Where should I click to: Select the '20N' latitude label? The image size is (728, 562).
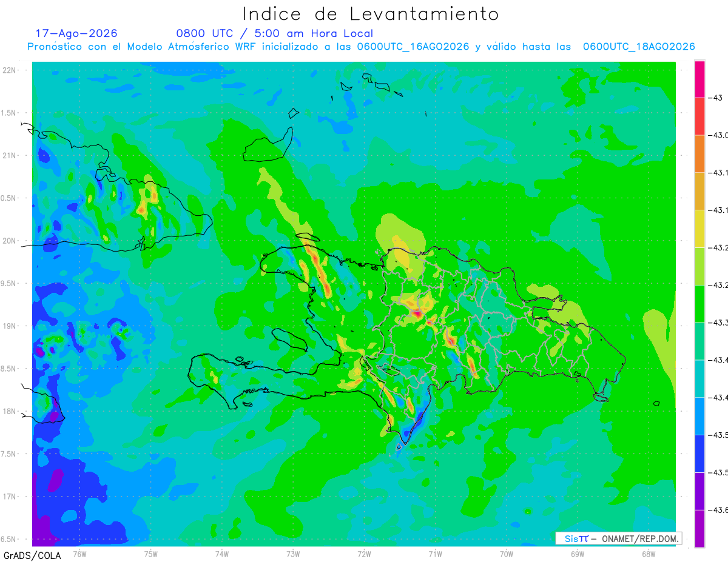[10, 241]
